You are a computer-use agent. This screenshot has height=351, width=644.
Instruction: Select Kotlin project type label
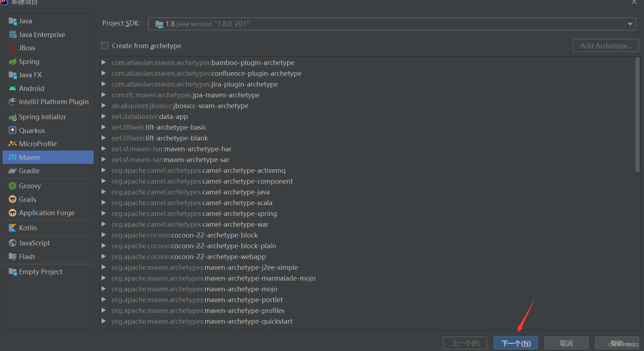pyautogui.click(x=28, y=228)
